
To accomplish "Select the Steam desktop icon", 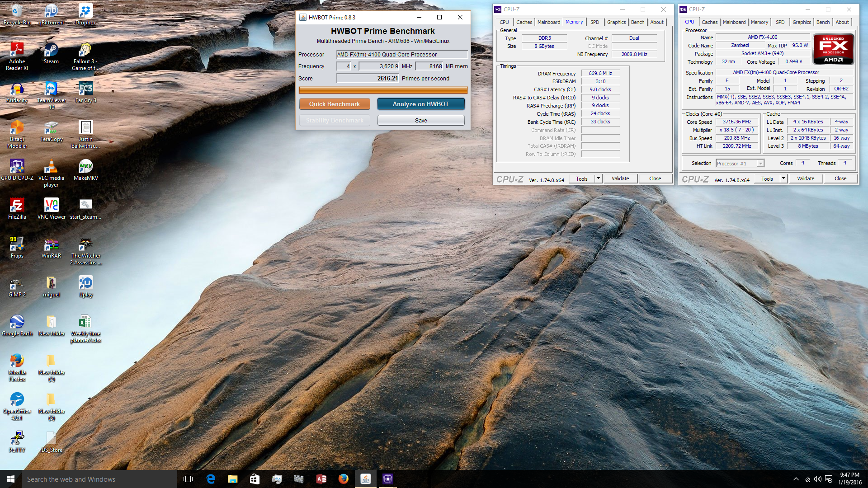I will [51, 53].
